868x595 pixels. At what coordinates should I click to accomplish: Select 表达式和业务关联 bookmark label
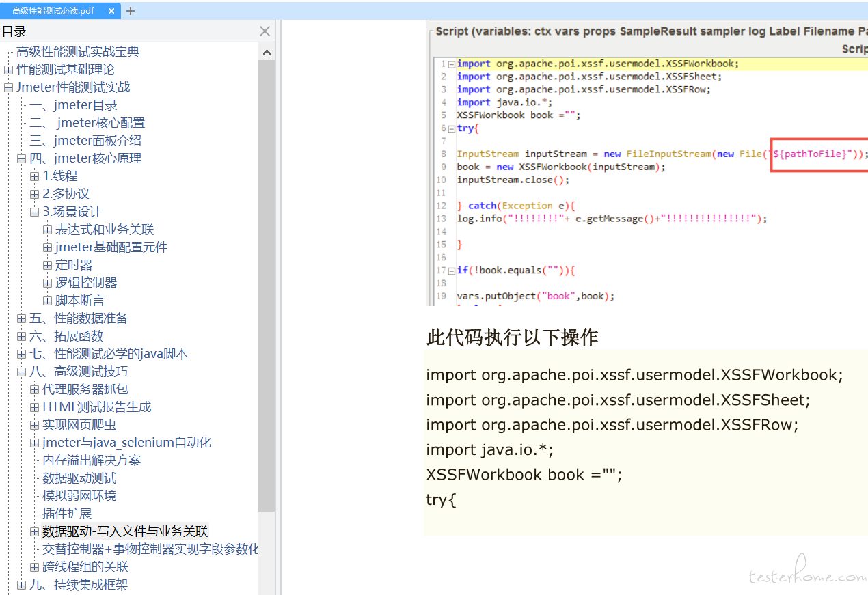(x=105, y=230)
